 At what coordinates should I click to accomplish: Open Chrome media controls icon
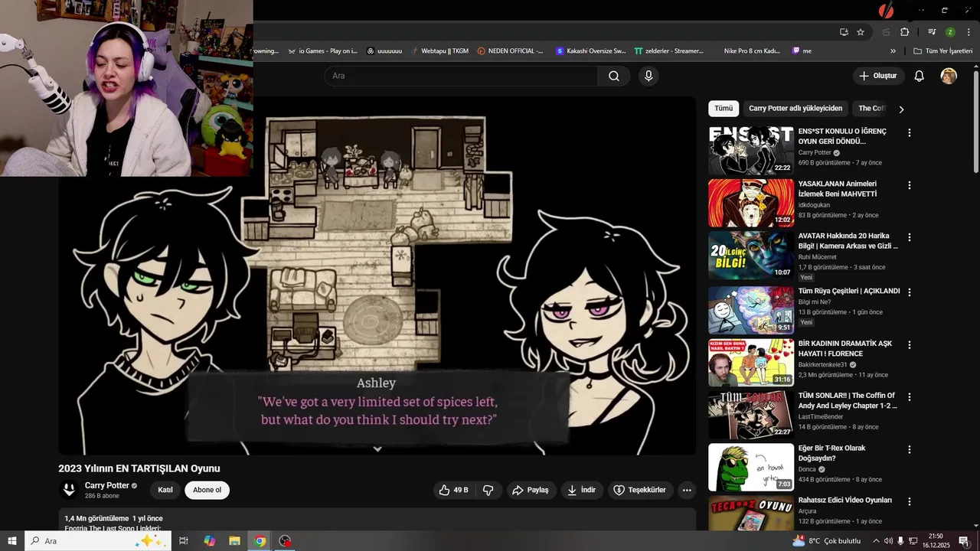(932, 32)
